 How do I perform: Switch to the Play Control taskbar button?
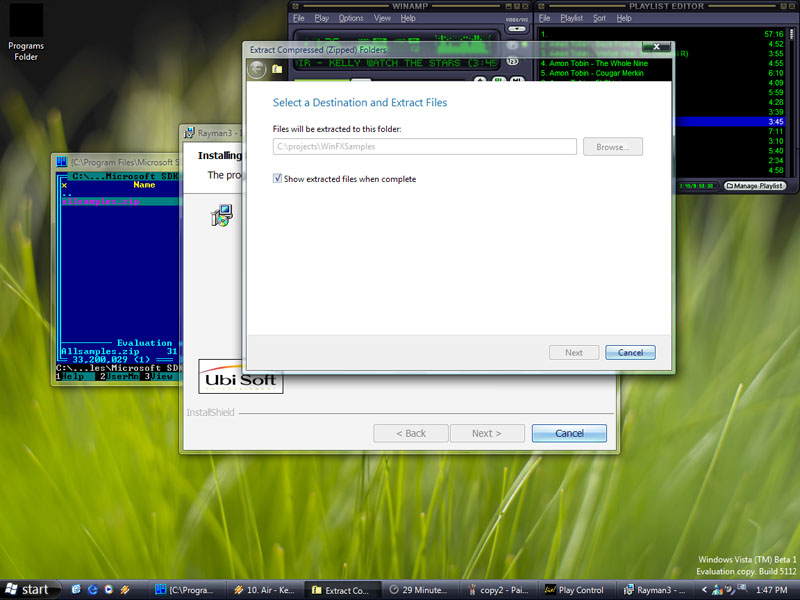click(576, 590)
